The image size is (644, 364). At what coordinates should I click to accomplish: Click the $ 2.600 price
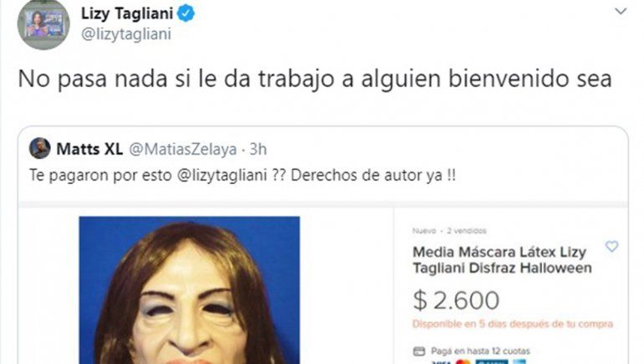(x=456, y=300)
